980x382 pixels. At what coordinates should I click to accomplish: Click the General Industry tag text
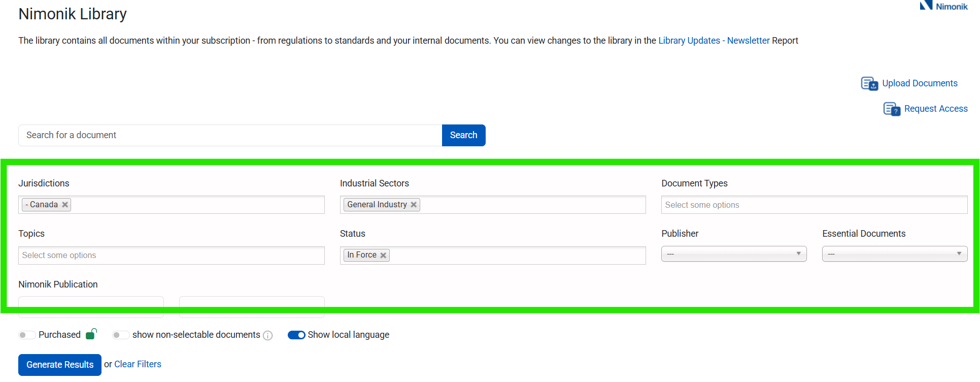377,205
